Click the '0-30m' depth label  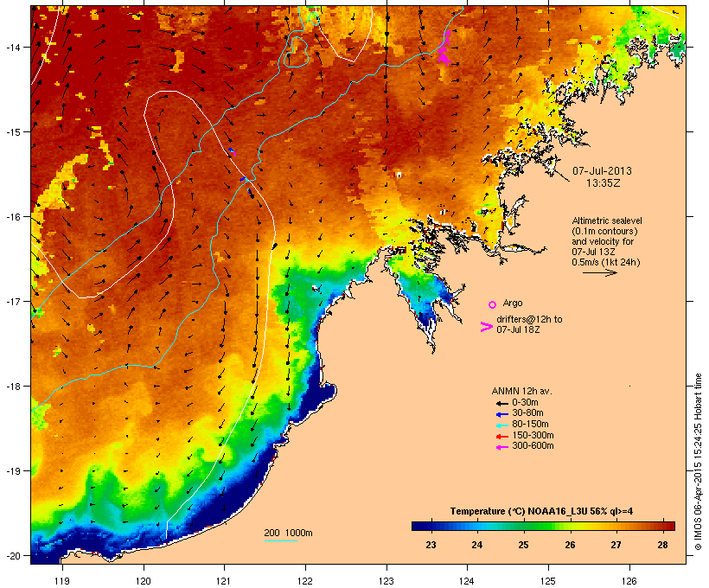pos(525,402)
